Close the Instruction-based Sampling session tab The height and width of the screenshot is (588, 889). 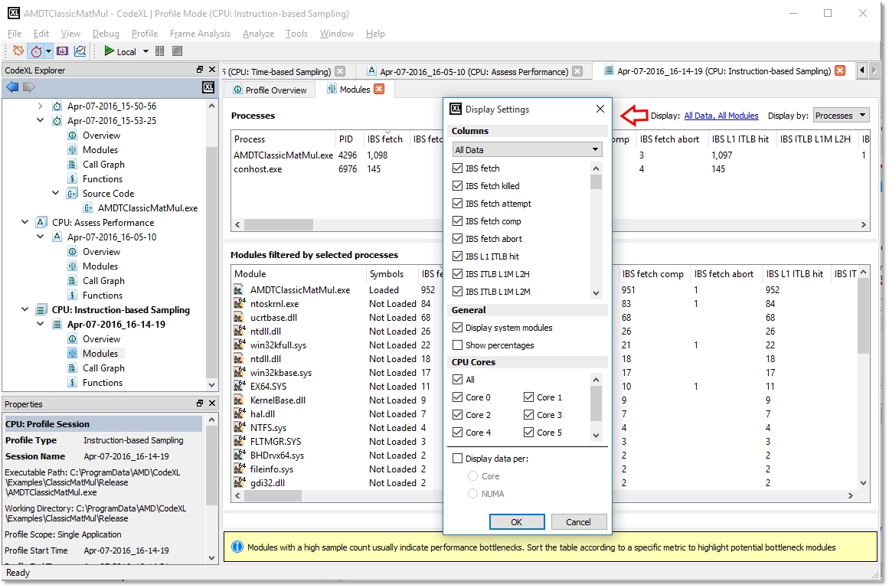click(x=840, y=71)
